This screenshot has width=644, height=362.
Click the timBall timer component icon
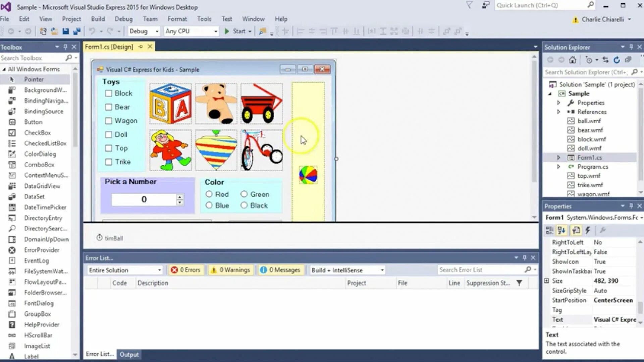100,238
